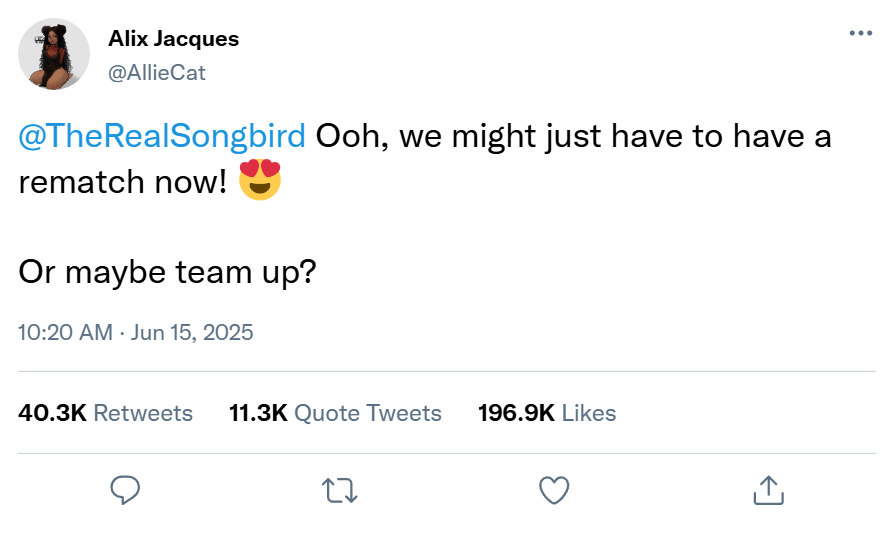Open Alix Jacques profile avatar
The width and height of the screenshot is (894, 544).
(x=55, y=53)
